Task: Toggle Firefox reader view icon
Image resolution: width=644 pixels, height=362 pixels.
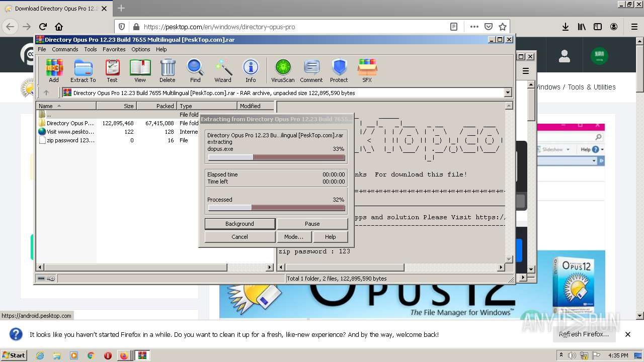Action: (454, 27)
